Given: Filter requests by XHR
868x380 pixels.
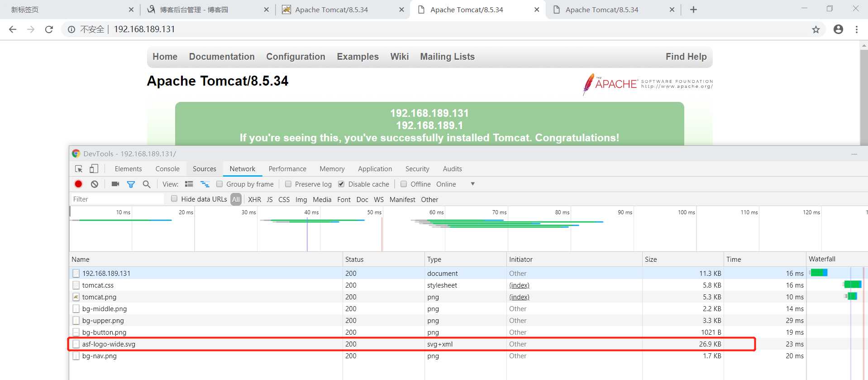Looking at the screenshot, I should pyautogui.click(x=254, y=199).
